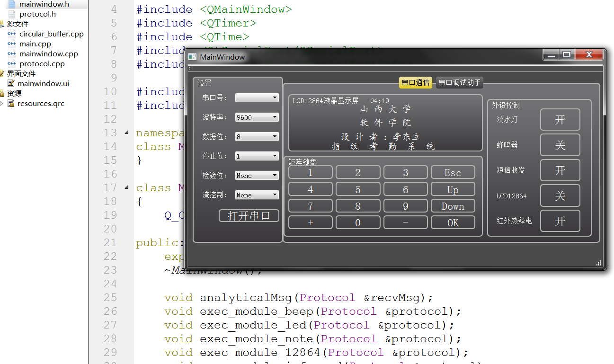The width and height of the screenshot is (614, 364).
Task: Toggle the 红外热释电 switch button
Action: (560, 221)
